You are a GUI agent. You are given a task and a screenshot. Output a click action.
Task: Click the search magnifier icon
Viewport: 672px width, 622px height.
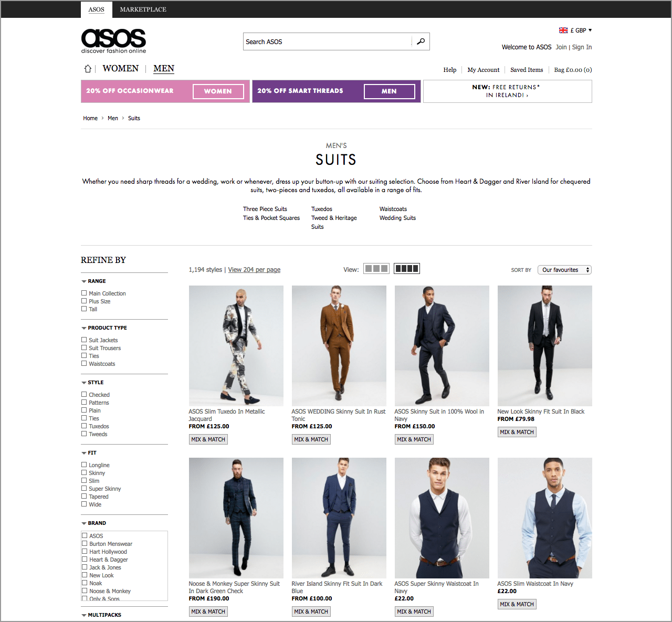[x=421, y=41]
